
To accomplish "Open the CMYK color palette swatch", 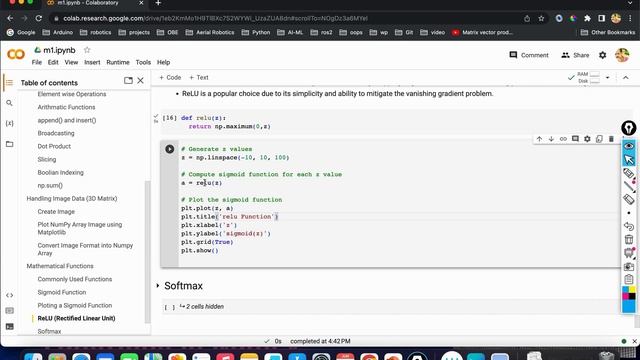I will coord(629,293).
